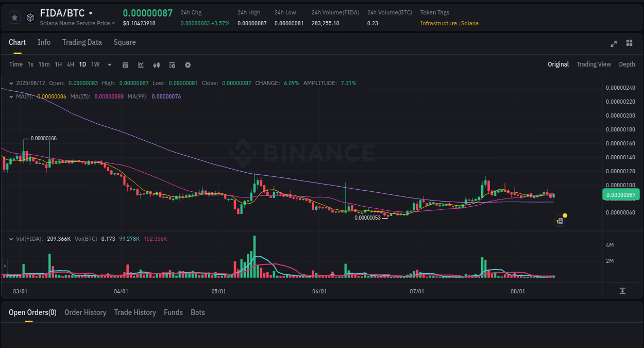The width and height of the screenshot is (644, 348).
Task: Click the 2M volume axis label
Action: (609, 261)
